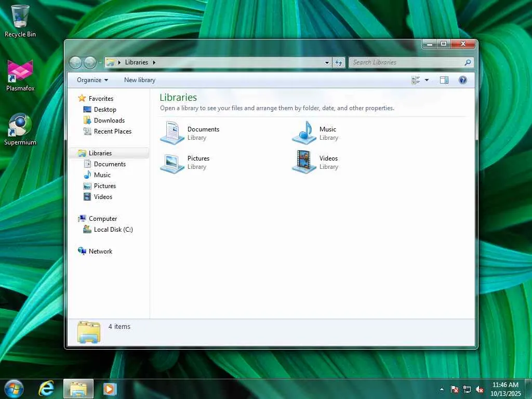The height and width of the screenshot is (399, 532).
Task: Launch Windows Media Player from taskbar
Action: click(110, 389)
